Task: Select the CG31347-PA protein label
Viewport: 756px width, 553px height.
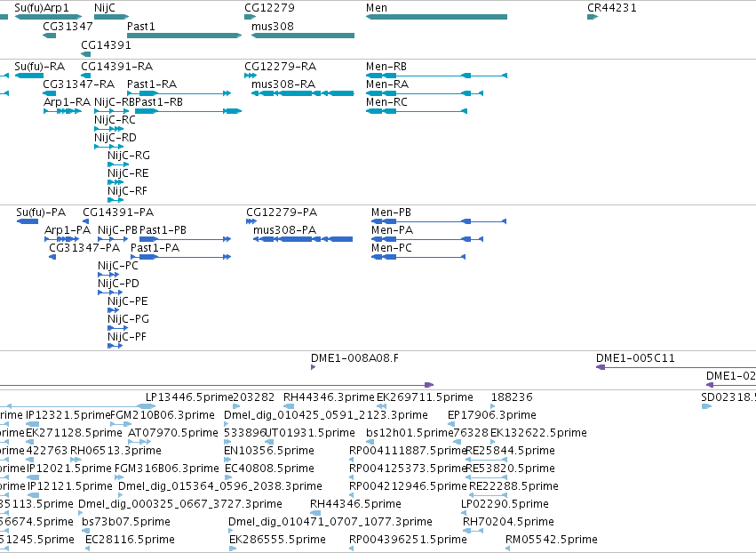Action: (x=84, y=248)
